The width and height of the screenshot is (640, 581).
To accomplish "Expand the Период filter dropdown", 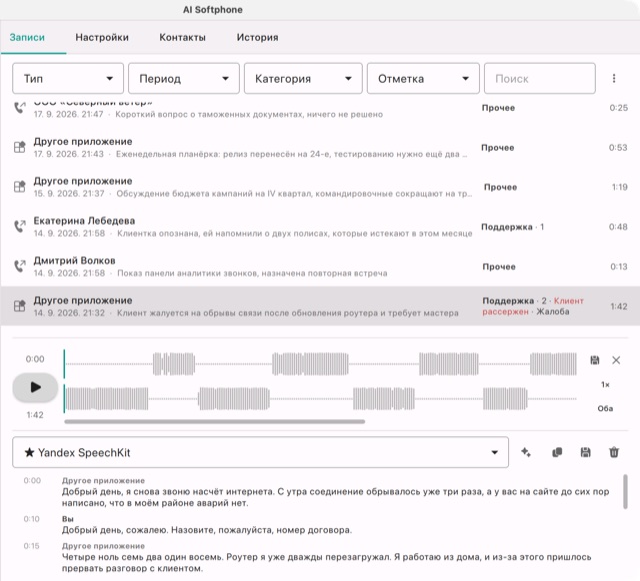I will 184,78.
